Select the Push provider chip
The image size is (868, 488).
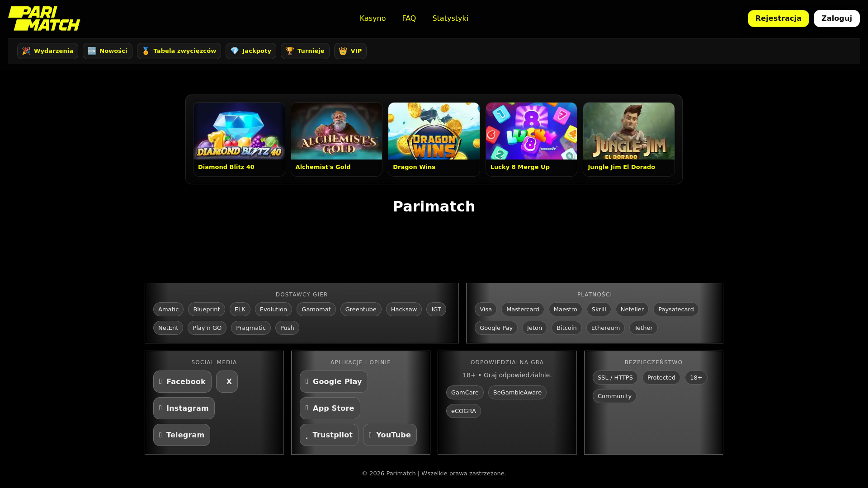[287, 328]
